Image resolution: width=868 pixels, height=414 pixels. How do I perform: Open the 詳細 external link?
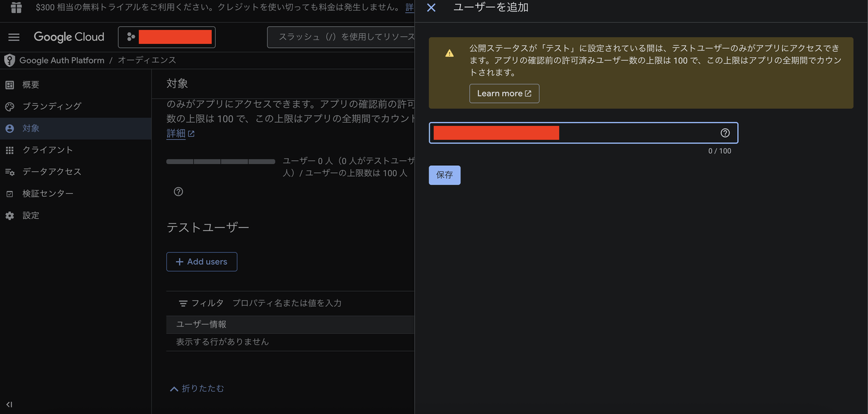tap(180, 133)
